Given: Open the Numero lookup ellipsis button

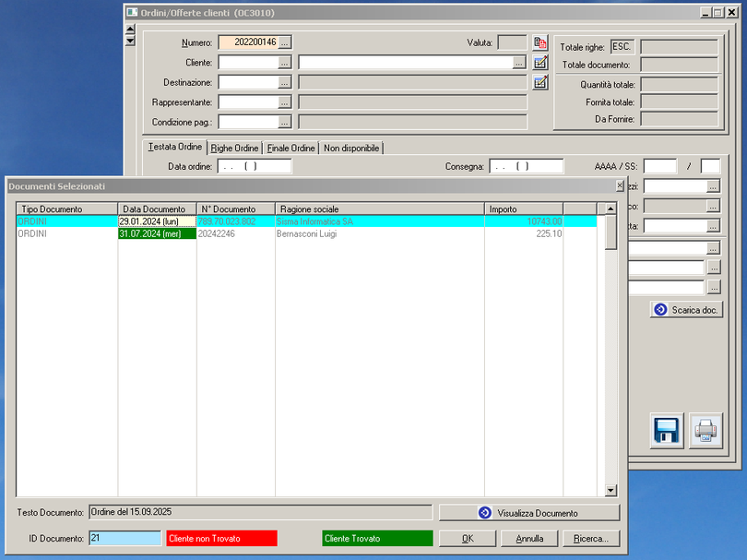Looking at the screenshot, I should (x=285, y=42).
